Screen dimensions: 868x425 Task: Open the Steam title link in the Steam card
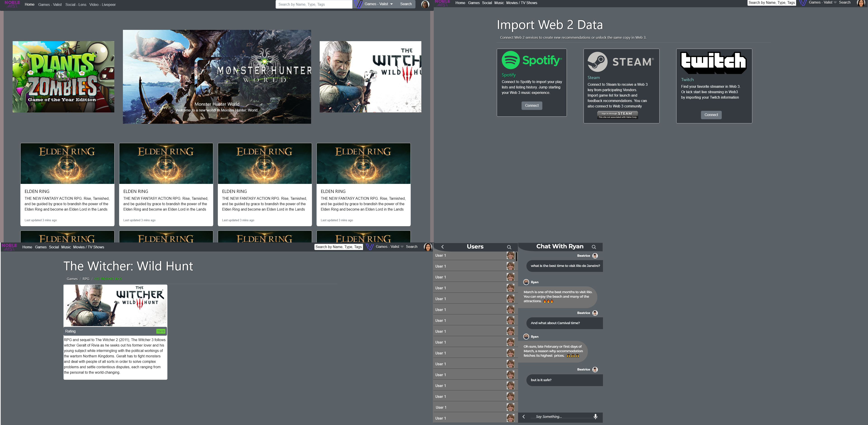point(593,78)
